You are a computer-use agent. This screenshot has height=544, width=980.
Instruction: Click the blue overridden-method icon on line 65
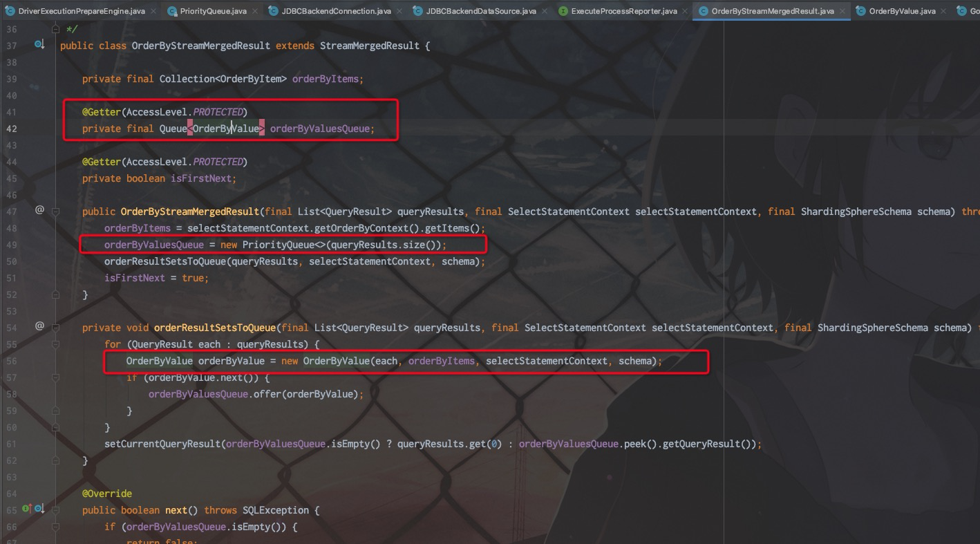click(x=39, y=509)
